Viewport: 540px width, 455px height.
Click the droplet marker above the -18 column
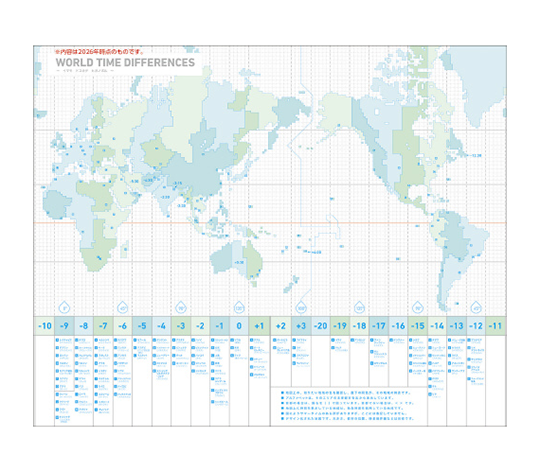[360, 308]
